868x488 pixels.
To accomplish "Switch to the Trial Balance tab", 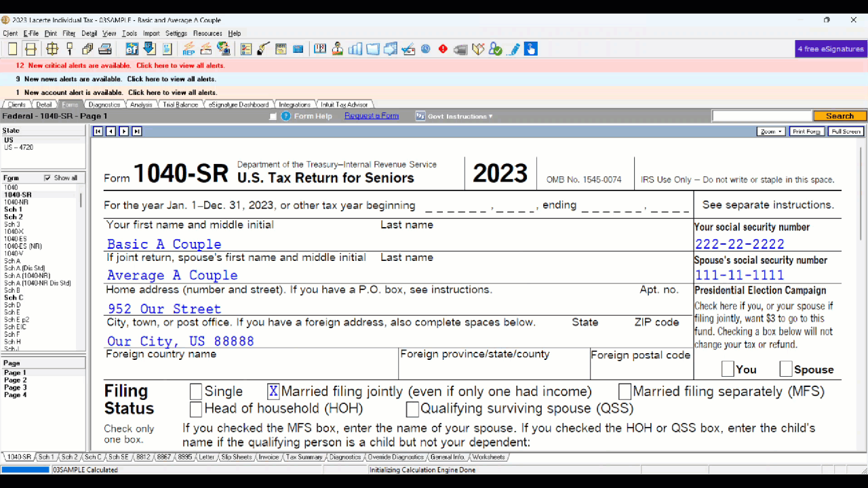I will (180, 105).
